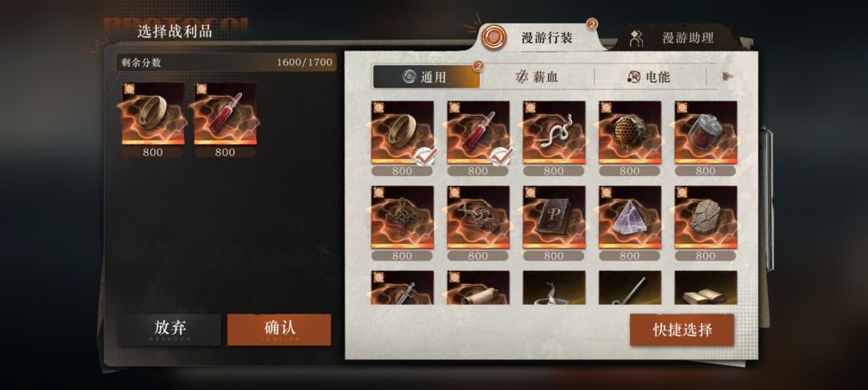Remove gold ring from chosen loot list
The width and height of the screenshot is (868, 390).
coord(153,114)
